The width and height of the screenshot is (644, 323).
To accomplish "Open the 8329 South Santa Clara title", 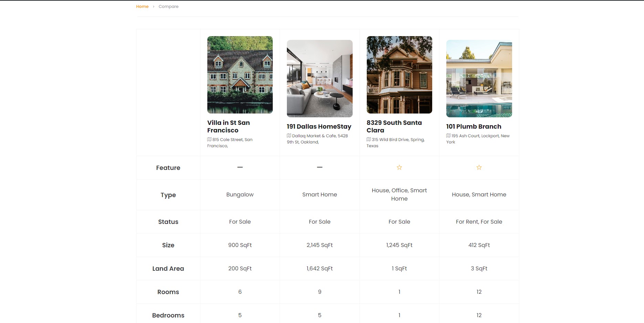I will 394,127.
